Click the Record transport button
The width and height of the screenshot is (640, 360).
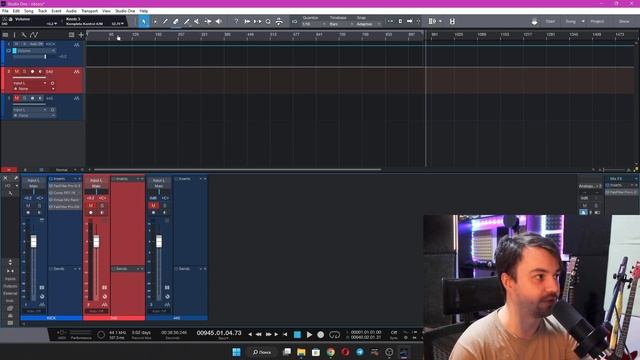(x=321, y=335)
